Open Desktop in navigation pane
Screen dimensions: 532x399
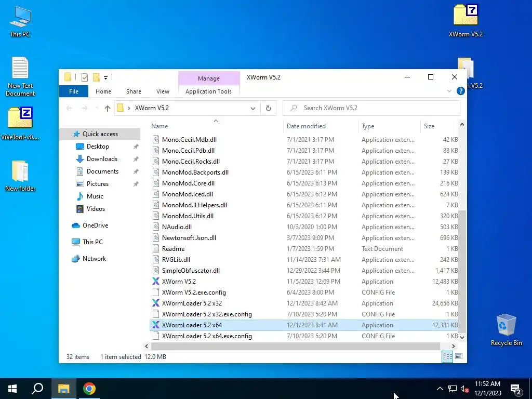[x=98, y=146]
